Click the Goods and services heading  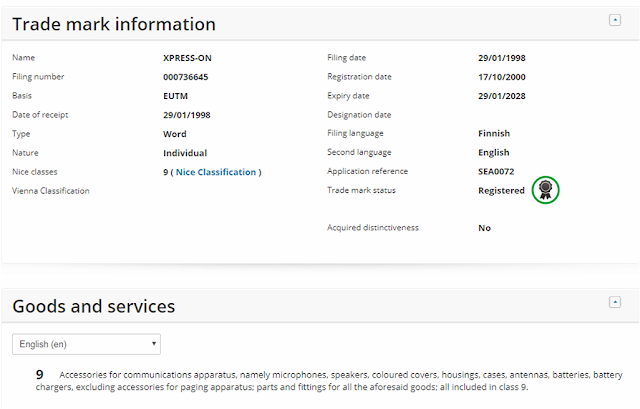click(x=93, y=306)
